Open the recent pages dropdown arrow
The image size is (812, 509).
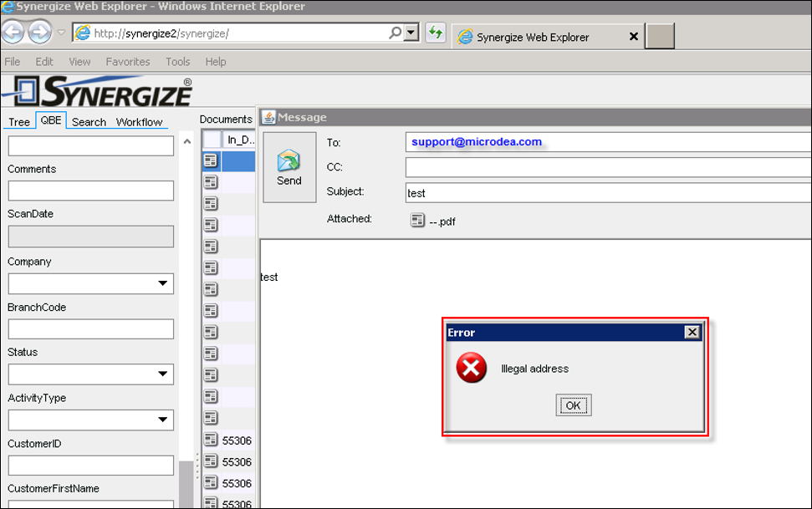[61, 33]
